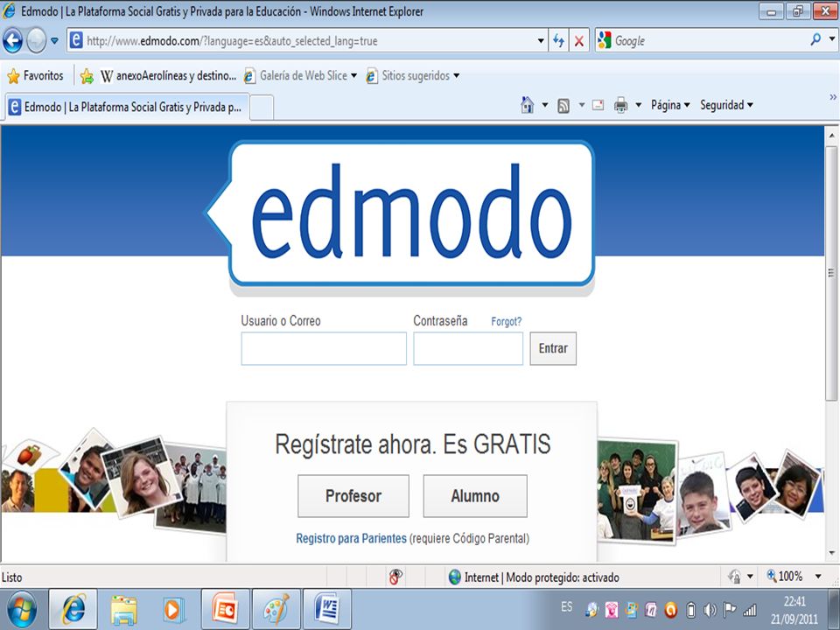Click the zoom level 100% button
Viewport: 840px width, 630px height.
click(785, 577)
